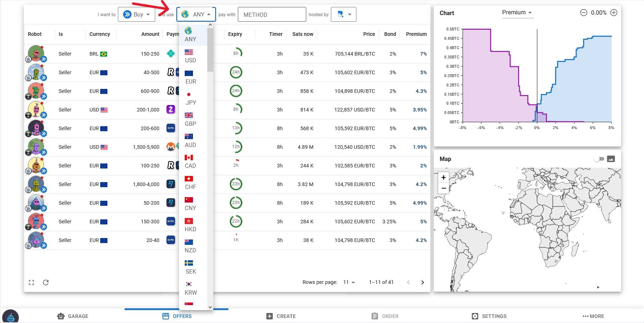Click the Zelle payment icon on the USD offer
The width and height of the screenshot is (644, 323).
[x=171, y=110]
